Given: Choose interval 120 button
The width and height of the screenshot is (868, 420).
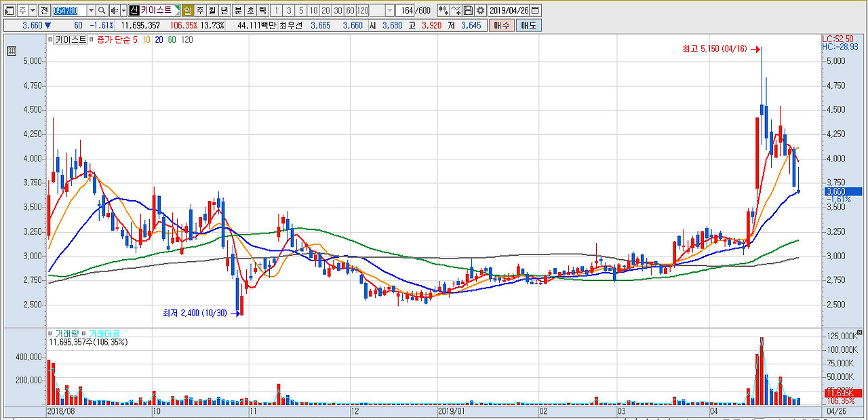Looking at the screenshot, I should (x=363, y=11).
